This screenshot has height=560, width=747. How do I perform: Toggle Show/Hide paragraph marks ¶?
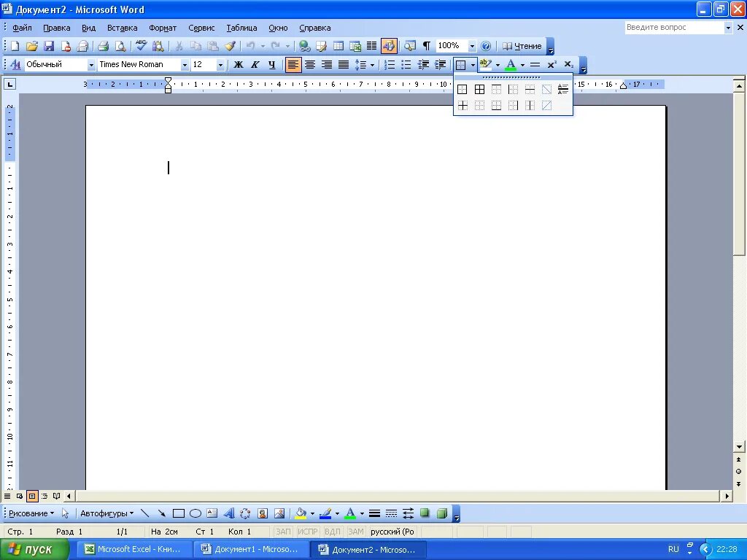click(426, 46)
